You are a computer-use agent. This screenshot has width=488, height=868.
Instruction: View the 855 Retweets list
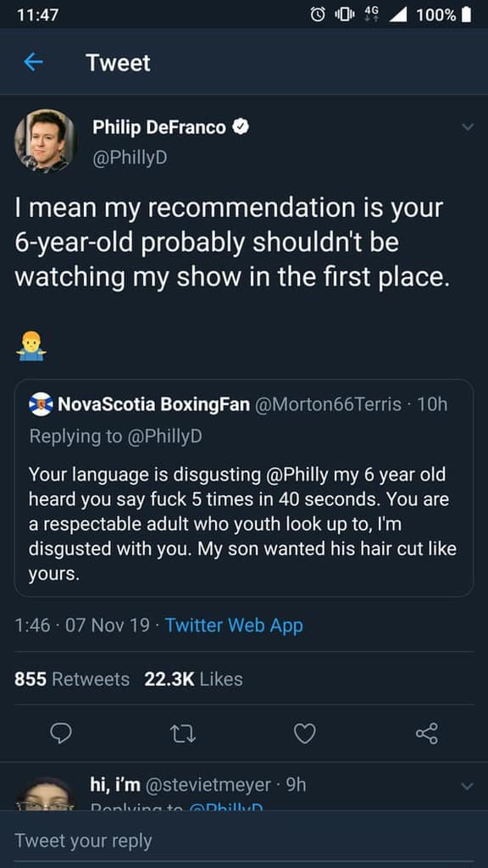72,679
